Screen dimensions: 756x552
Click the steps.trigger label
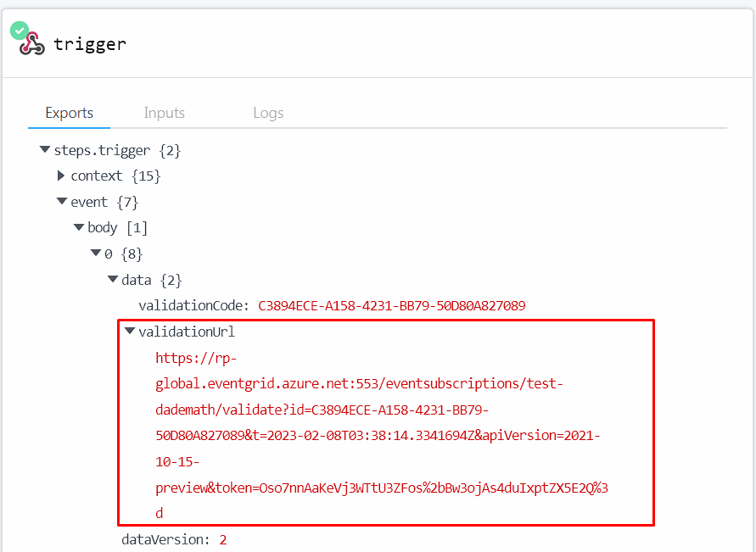(x=102, y=150)
